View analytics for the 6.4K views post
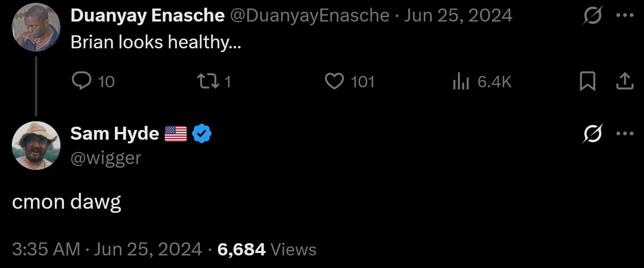The image size is (644, 268). coord(461,81)
